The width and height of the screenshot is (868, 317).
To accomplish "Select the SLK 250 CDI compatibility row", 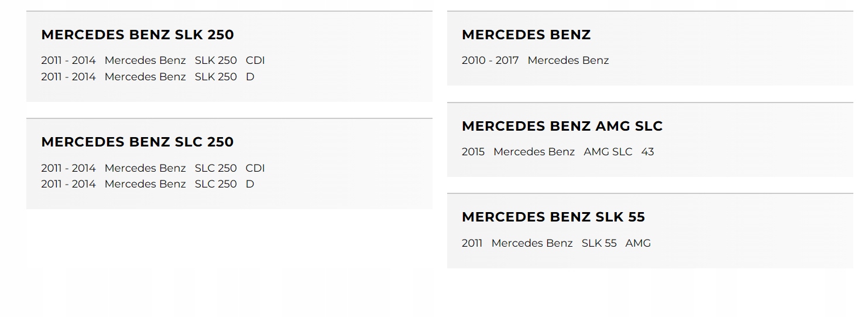I will point(153,60).
